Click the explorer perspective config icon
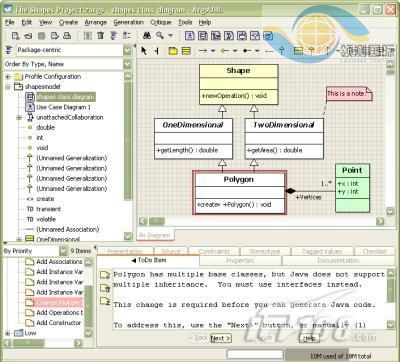The image size is (400, 362). [8, 50]
